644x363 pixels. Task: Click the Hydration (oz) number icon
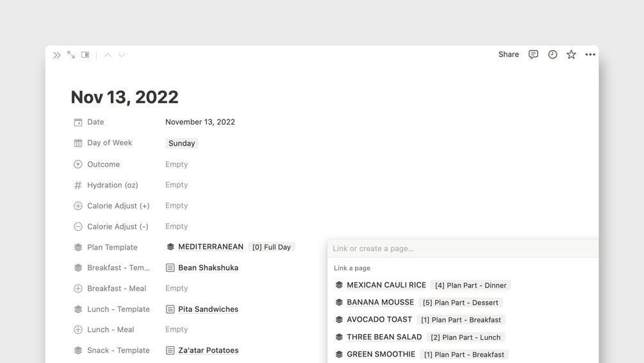point(78,185)
